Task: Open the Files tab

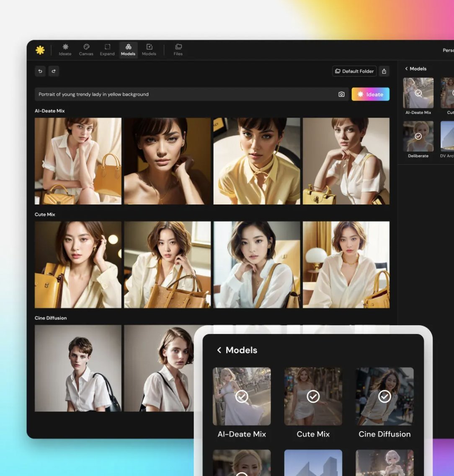Action: tap(178, 50)
